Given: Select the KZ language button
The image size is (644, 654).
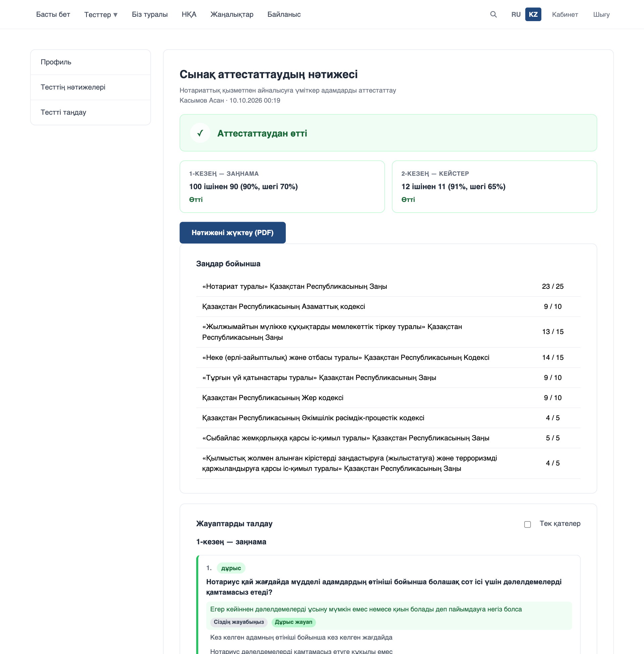Looking at the screenshot, I should [x=533, y=14].
